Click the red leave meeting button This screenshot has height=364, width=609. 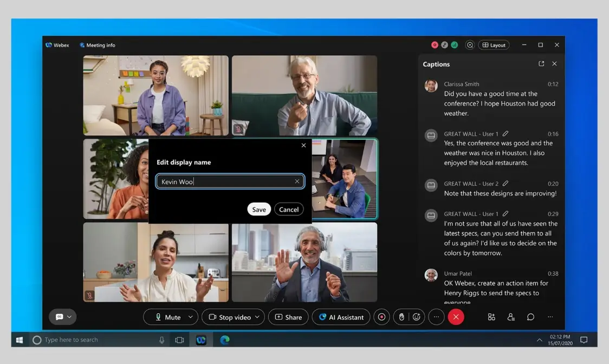(456, 317)
